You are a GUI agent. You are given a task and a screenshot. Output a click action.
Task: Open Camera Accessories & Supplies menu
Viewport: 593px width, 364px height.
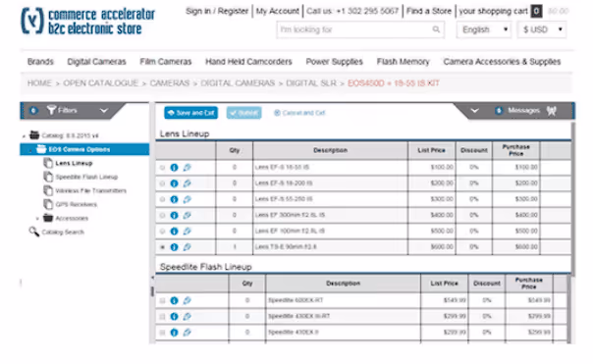(502, 62)
